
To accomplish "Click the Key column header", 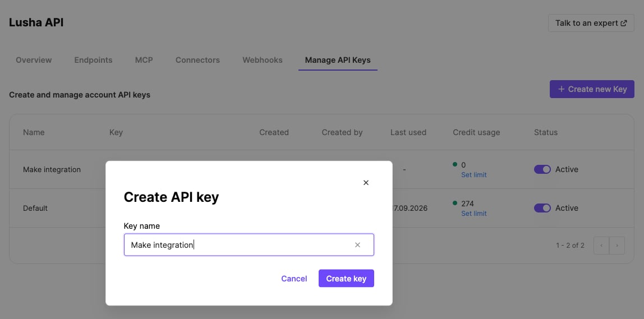I will [116, 132].
